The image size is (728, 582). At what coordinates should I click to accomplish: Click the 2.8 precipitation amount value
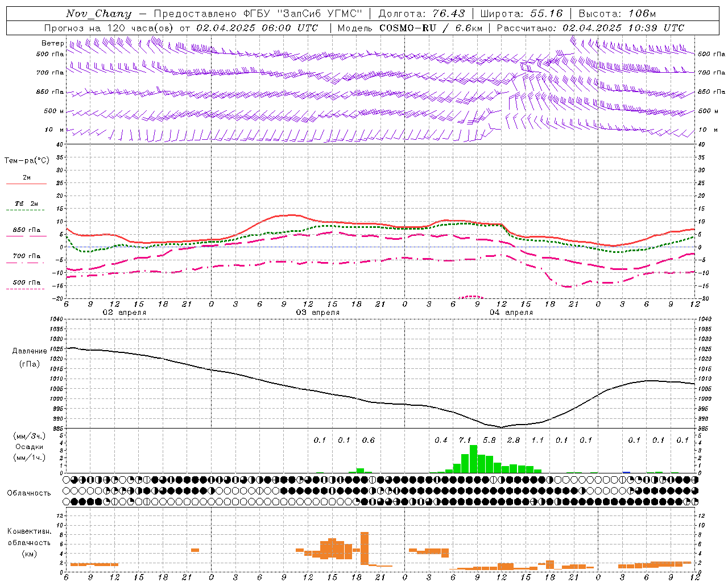click(x=514, y=440)
